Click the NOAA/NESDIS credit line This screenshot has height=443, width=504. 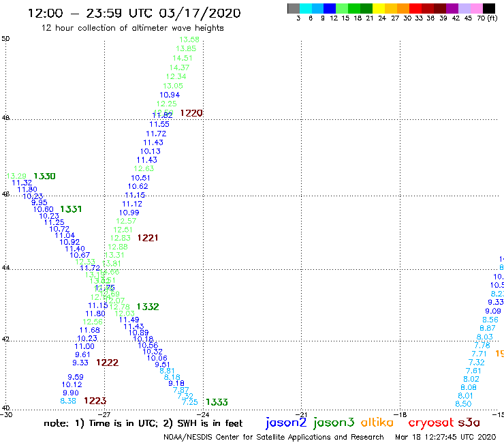[x=274, y=438]
